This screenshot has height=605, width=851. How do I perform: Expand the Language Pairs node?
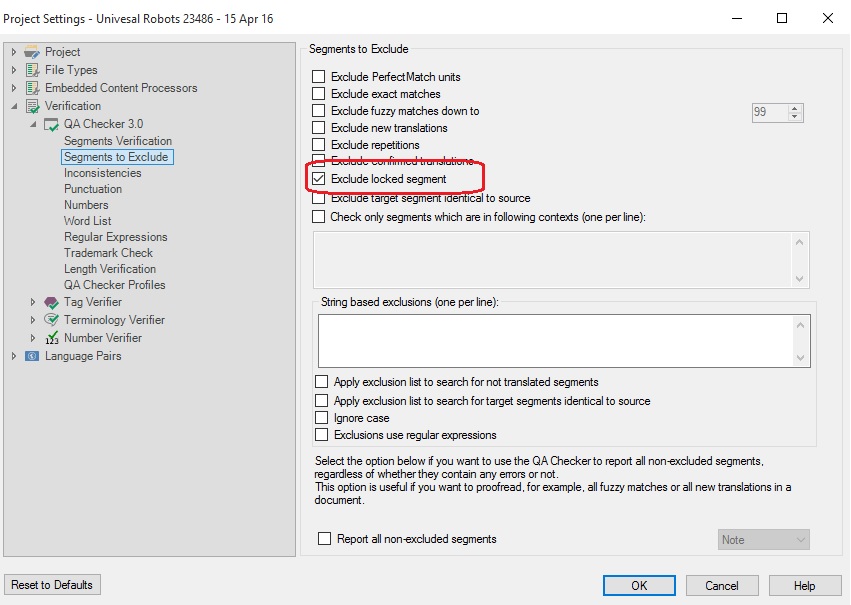pos(14,356)
